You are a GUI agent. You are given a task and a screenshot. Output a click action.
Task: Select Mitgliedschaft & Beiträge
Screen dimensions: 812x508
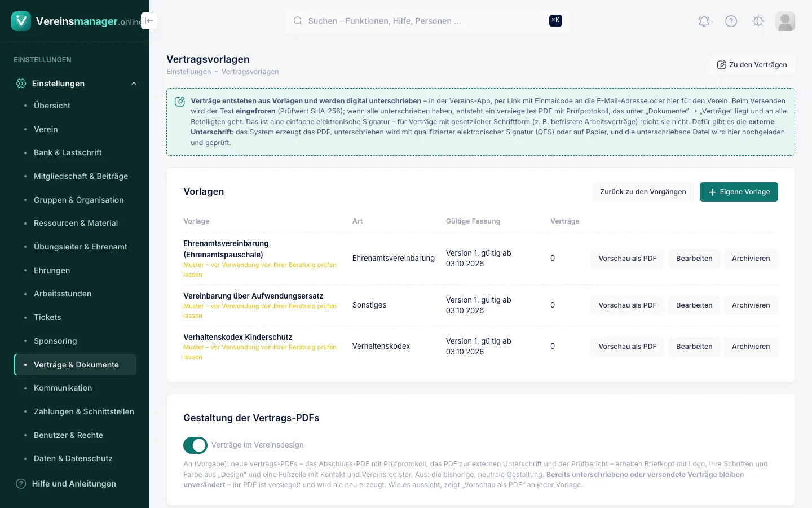coord(75,176)
